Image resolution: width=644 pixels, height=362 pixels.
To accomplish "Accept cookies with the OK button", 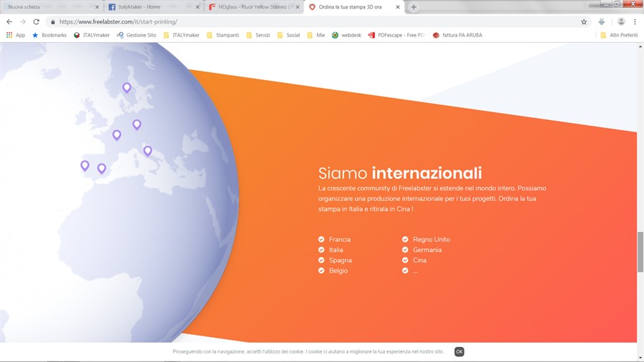I will point(459,352).
